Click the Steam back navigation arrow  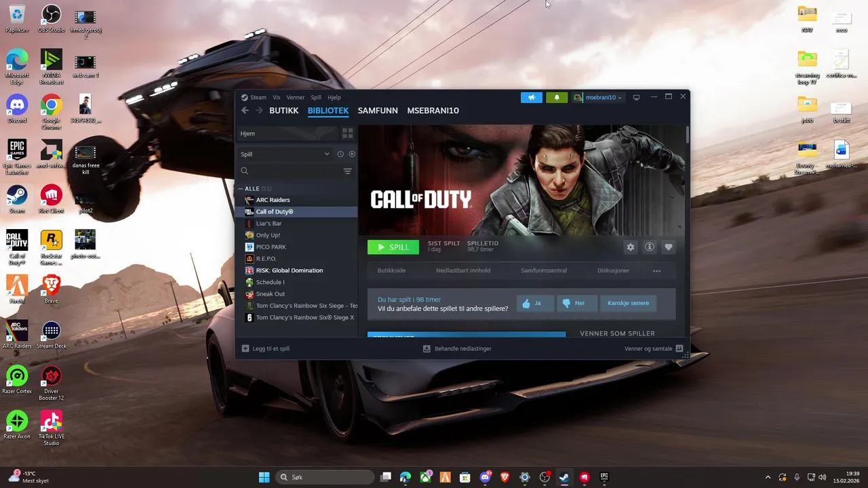coord(245,110)
